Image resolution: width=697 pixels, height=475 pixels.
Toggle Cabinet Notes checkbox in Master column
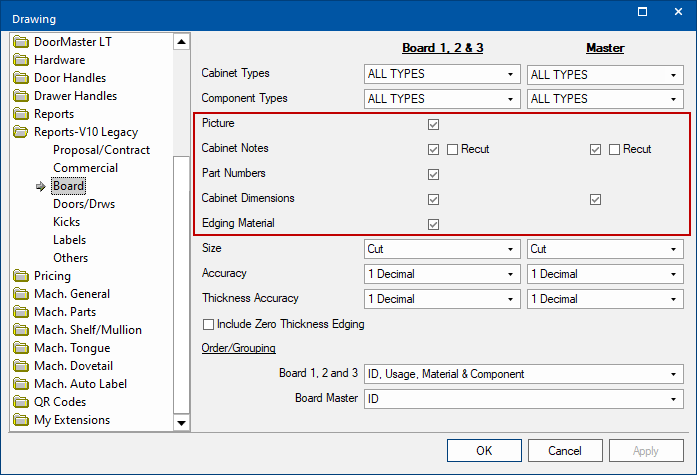pos(595,149)
